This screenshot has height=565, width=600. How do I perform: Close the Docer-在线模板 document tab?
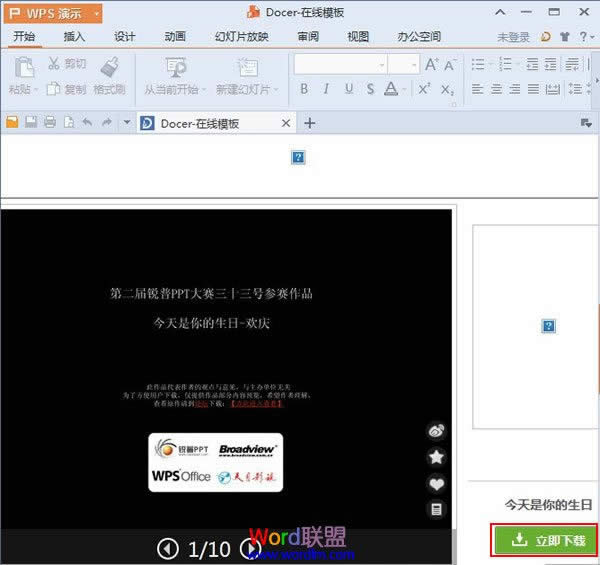tap(286, 124)
